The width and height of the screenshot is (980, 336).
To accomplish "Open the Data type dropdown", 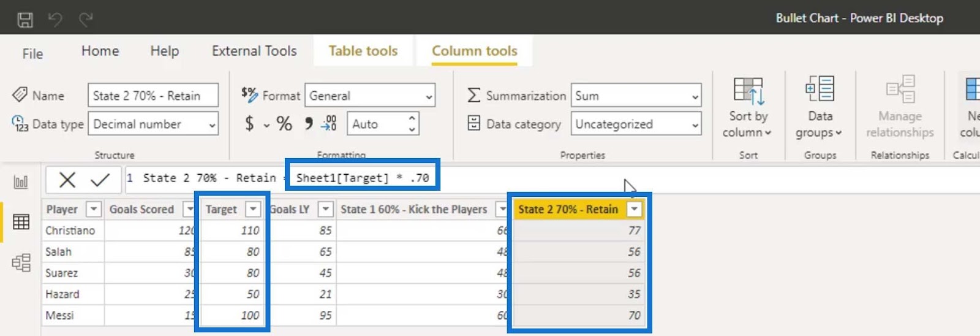I will [153, 124].
